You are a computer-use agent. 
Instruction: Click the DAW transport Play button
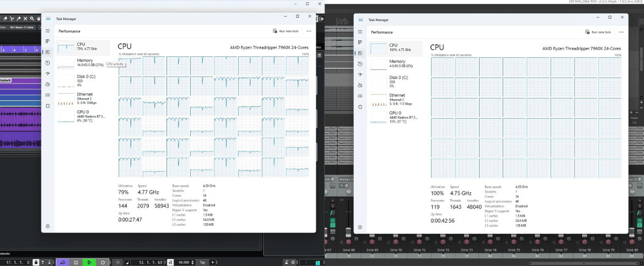point(89,262)
